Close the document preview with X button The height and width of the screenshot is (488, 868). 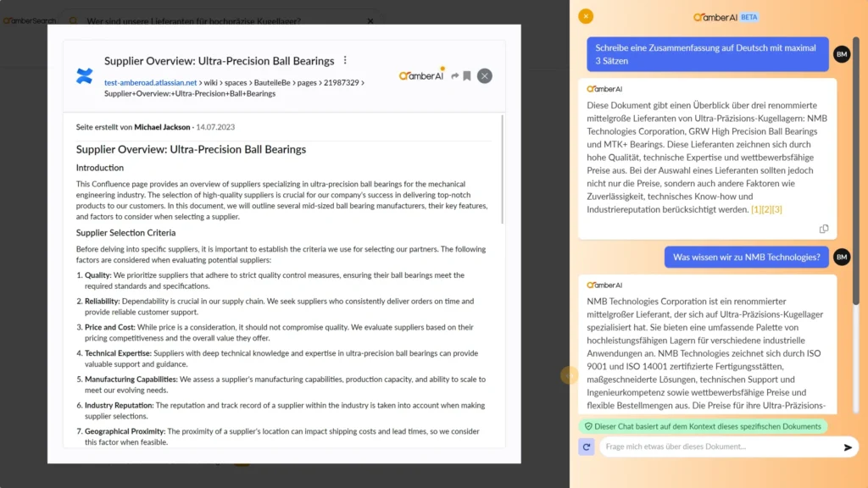pos(485,76)
